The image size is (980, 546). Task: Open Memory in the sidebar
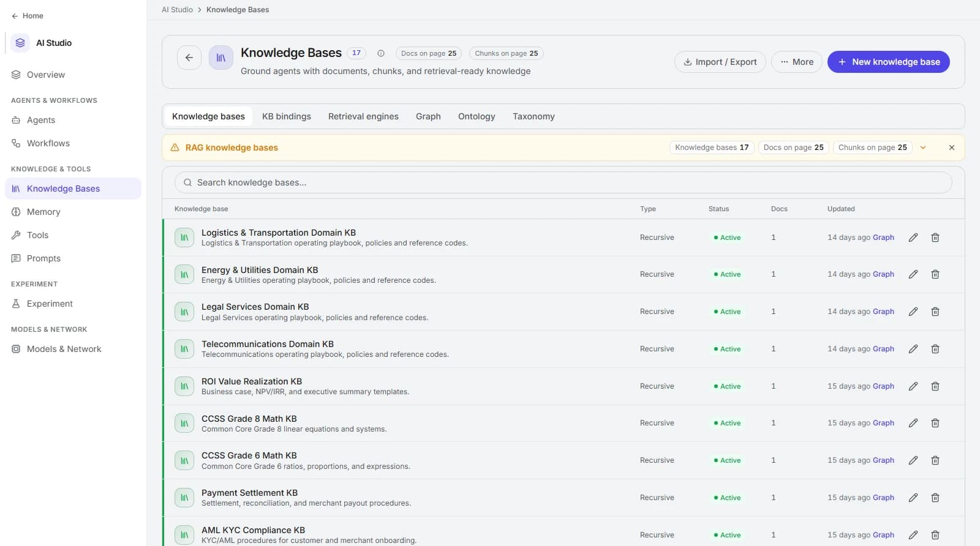(73, 212)
